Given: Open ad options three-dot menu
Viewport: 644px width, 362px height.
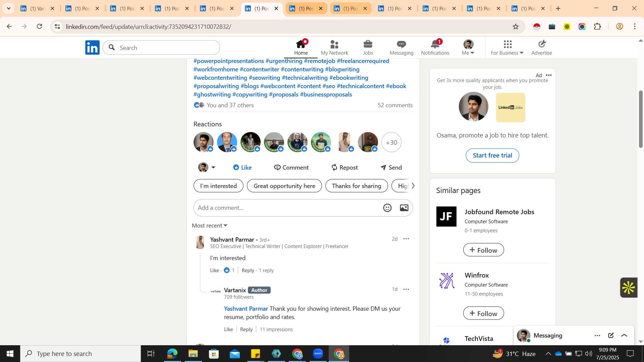Looking at the screenshot, I should [x=549, y=75].
